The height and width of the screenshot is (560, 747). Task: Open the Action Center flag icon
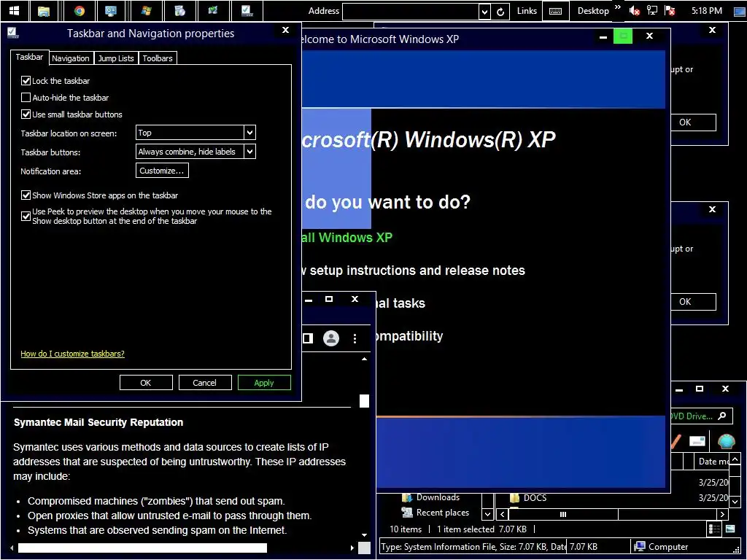click(670, 10)
